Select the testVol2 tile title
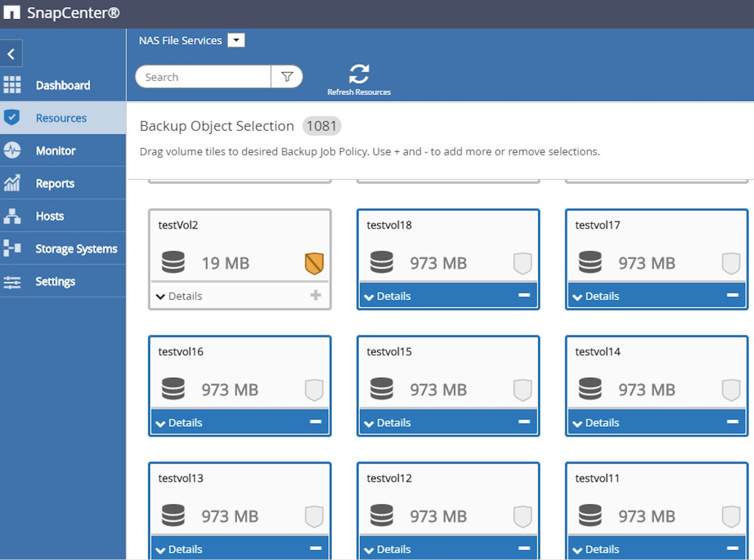Image resolution: width=754 pixels, height=560 pixels. coord(178,225)
